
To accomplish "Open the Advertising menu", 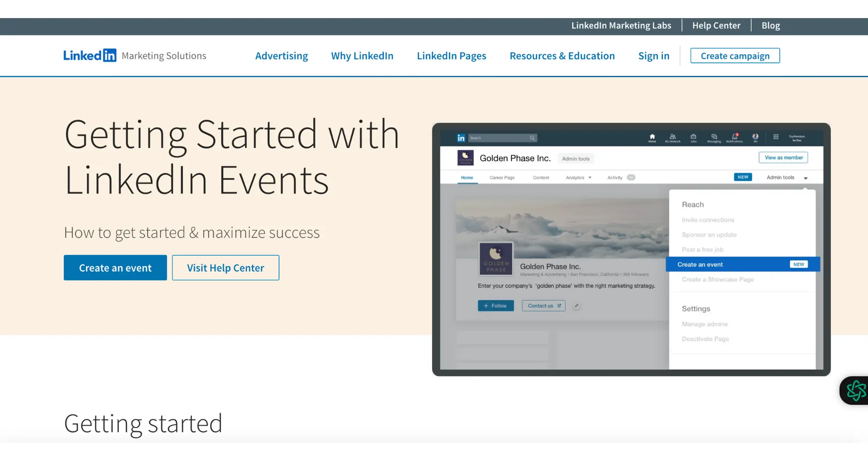I will tap(282, 56).
